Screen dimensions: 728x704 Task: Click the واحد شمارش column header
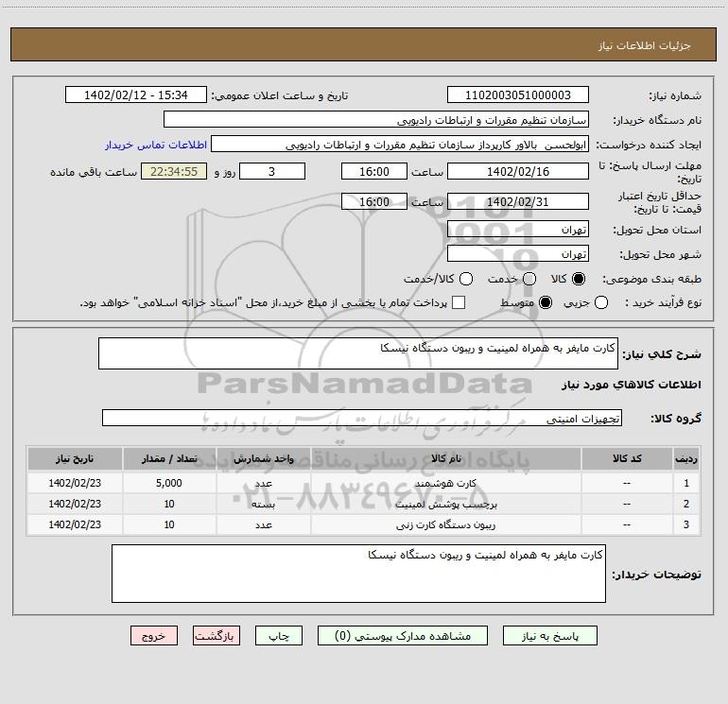click(x=263, y=458)
